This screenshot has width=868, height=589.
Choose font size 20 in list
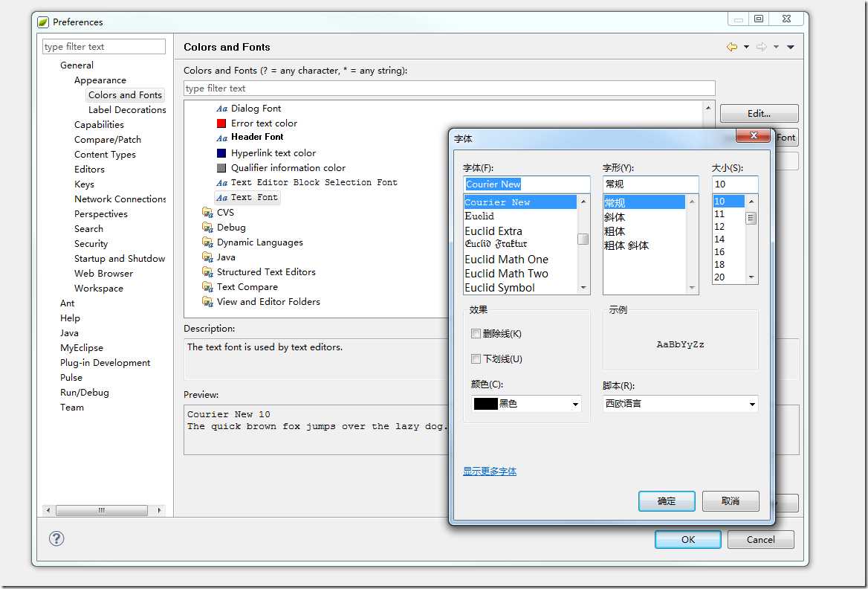(x=719, y=277)
